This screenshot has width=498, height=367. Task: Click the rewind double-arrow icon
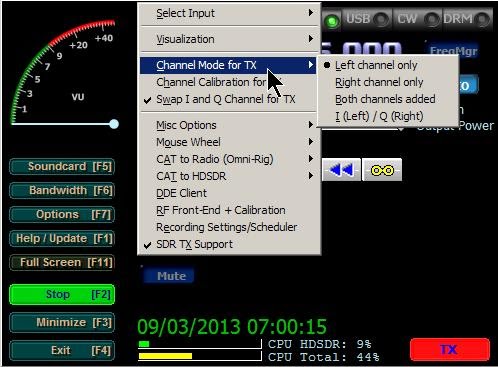(x=341, y=170)
